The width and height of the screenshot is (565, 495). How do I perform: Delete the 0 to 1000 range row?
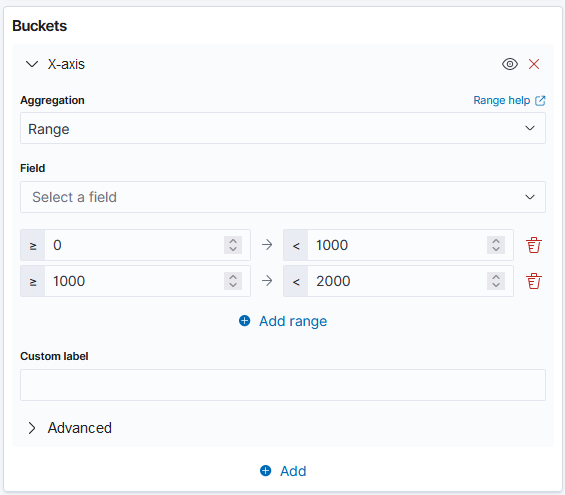(x=534, y=245)
